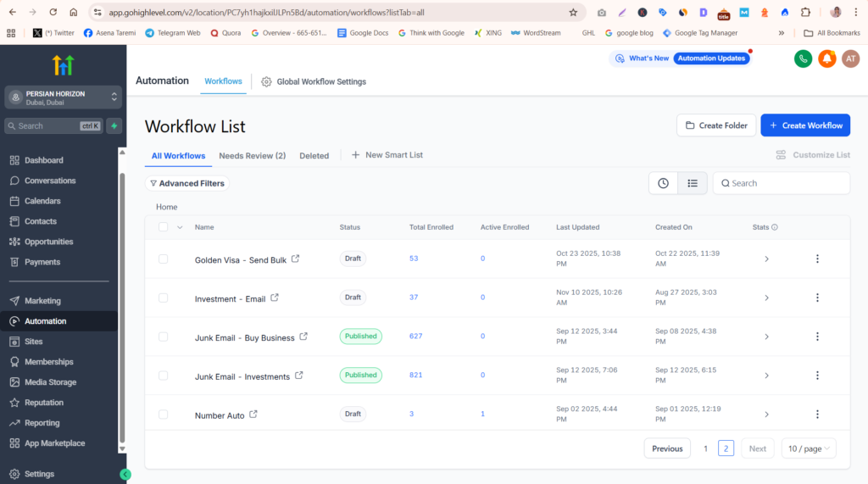Click the green phone dialer icon
Image resolution: width=868 pixels, height=484 pixels.
point(803,58)
